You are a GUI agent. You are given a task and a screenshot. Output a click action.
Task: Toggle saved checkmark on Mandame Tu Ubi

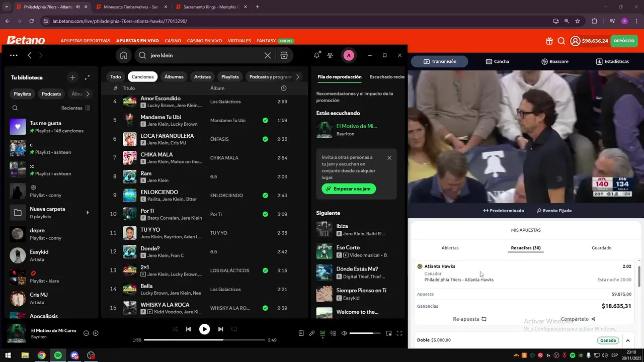(265, 120)
